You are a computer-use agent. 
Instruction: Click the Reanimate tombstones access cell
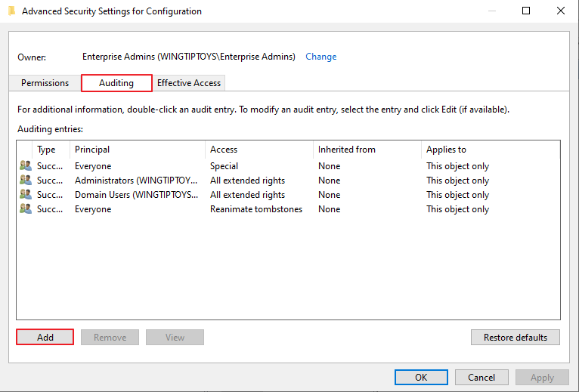pos(256,209)
